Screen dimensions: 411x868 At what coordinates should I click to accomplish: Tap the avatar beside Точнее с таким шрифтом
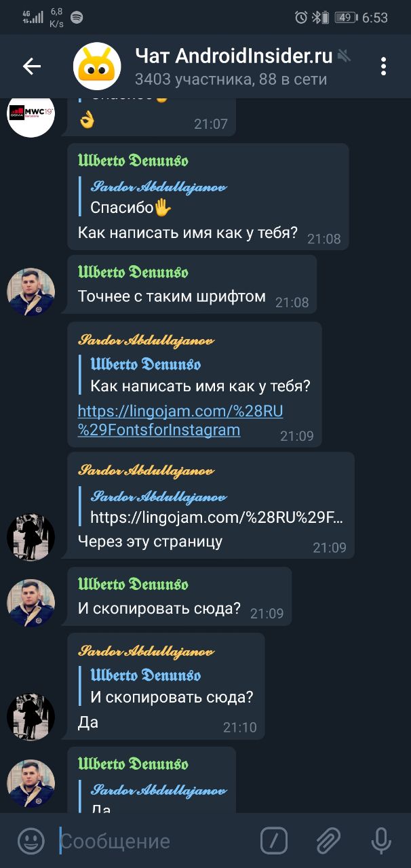(x=31, y=292)
